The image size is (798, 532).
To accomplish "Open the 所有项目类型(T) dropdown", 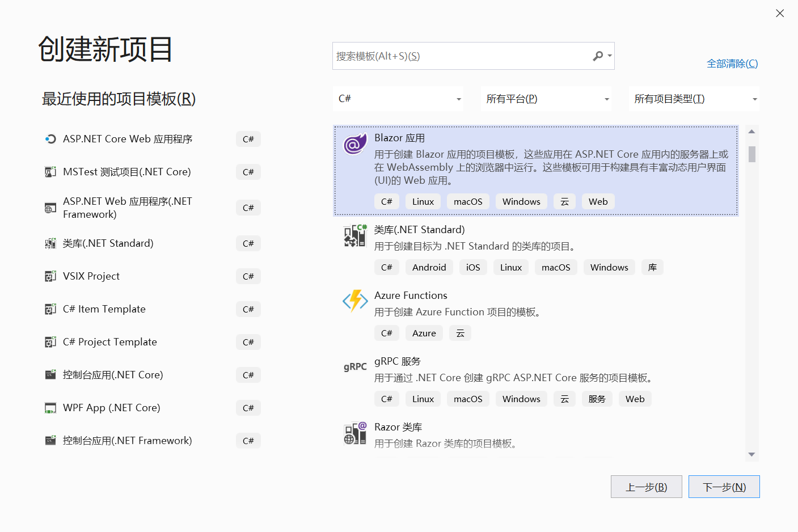I will [x=693, y=98].
